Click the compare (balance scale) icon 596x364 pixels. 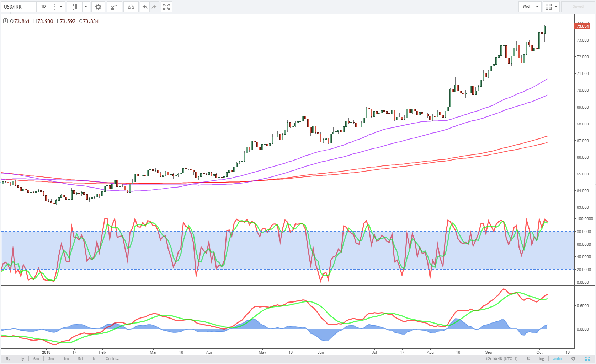(131, 7)
